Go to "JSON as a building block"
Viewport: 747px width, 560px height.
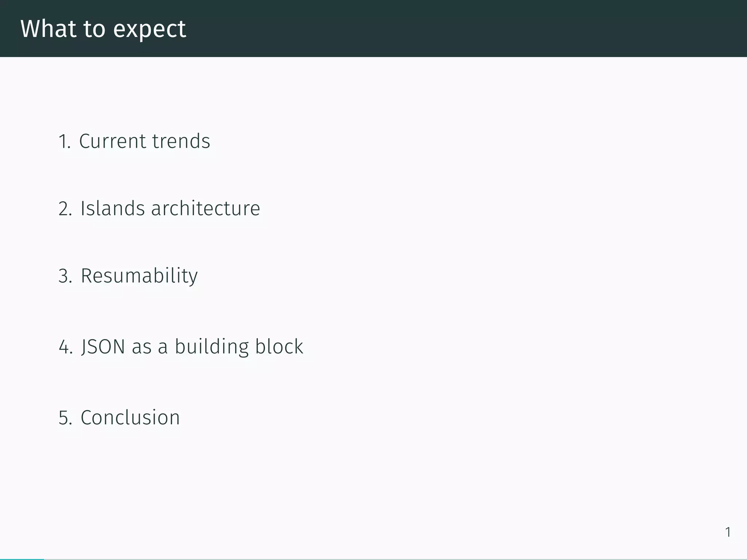pos(192,346)
